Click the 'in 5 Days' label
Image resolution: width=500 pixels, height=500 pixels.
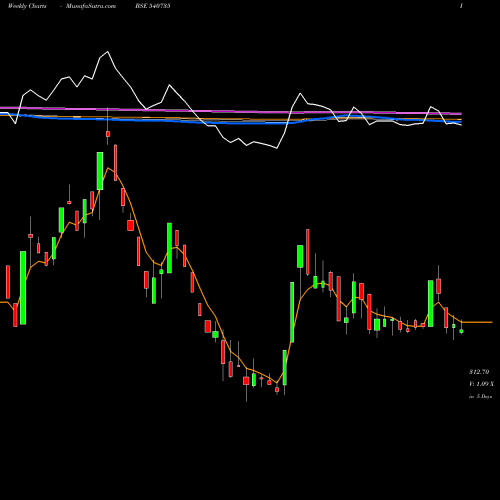click(480, 396)
